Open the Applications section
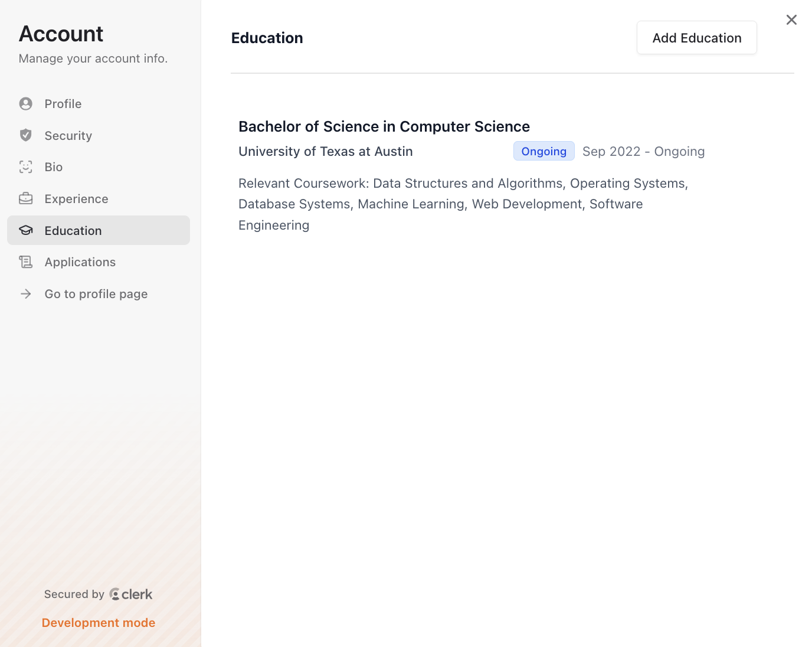This screenshot has width=812, height=647. (80, 262)
